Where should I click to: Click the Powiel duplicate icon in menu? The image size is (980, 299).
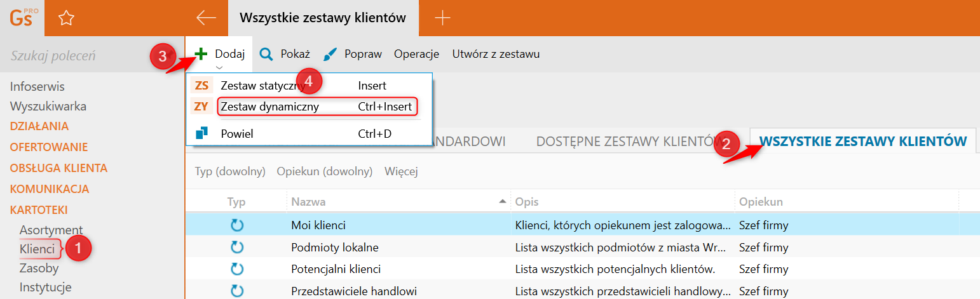(201, 133)
